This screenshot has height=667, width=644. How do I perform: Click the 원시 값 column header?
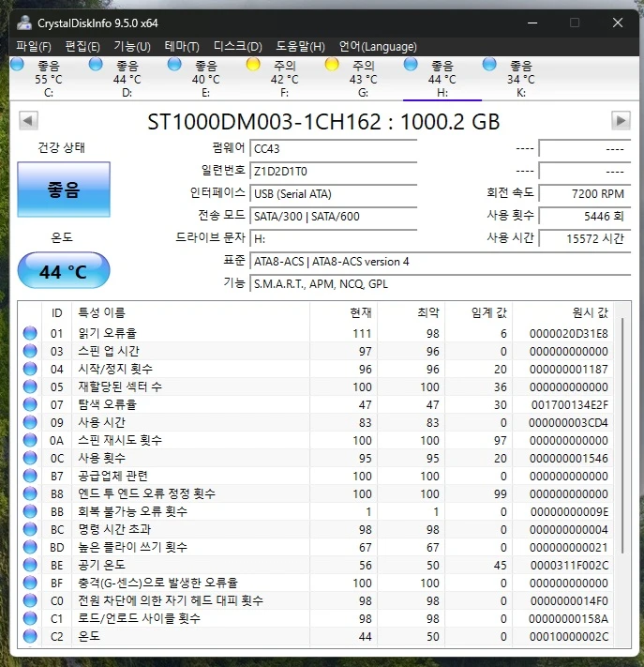pyautogui.click(x=563, y=312)
